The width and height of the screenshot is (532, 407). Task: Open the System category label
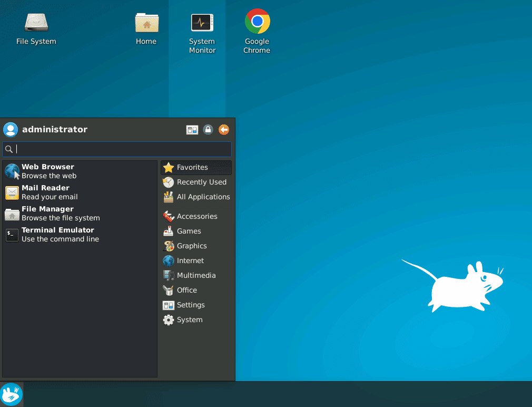[x=190, y=320]
